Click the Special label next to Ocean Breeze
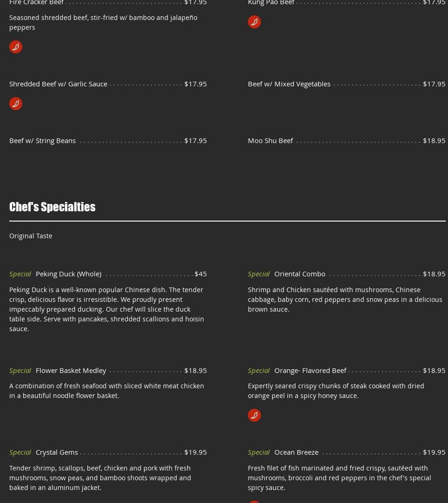 pos(259,452)
